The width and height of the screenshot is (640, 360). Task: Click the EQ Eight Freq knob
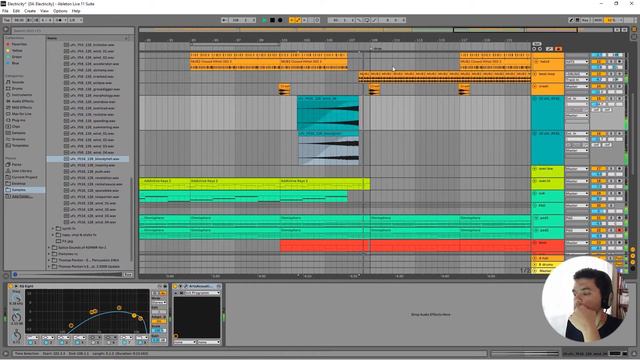coord(16,298)
